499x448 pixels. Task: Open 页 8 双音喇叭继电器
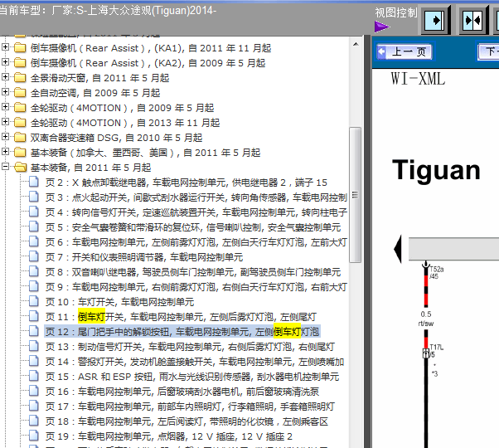(x=193, y=272)
